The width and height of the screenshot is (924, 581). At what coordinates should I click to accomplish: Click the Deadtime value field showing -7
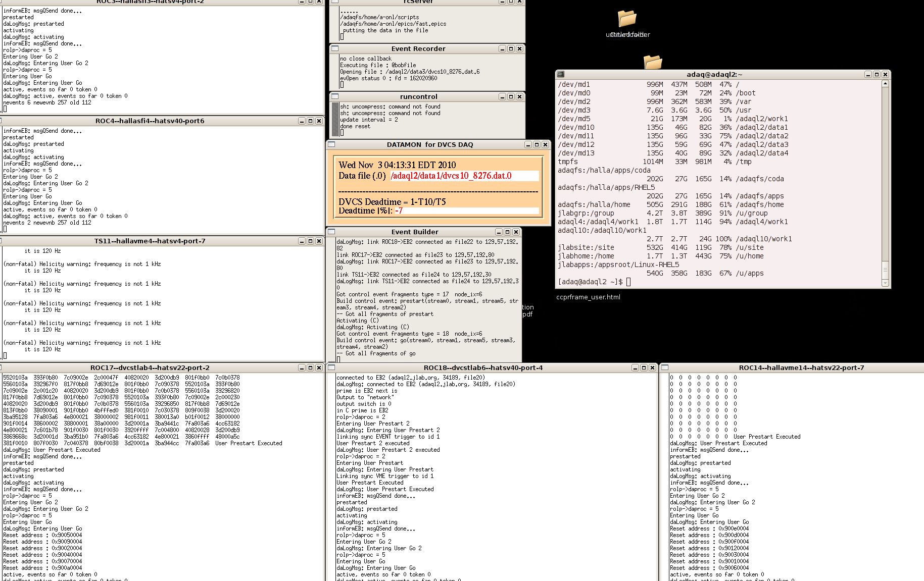click(466, 210)
